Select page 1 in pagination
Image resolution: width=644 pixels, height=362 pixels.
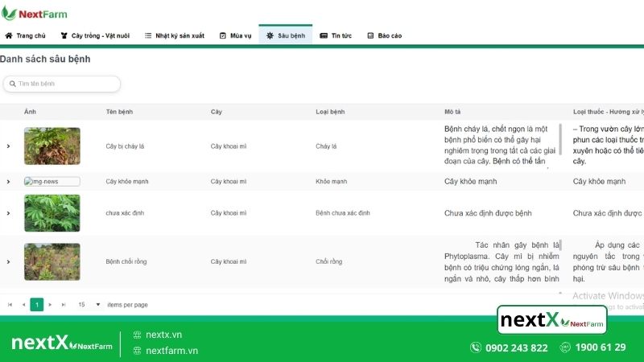click(36, 305)
